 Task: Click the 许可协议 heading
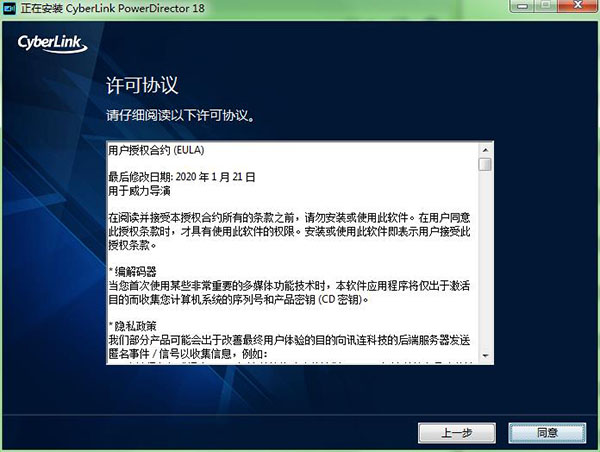142,85
